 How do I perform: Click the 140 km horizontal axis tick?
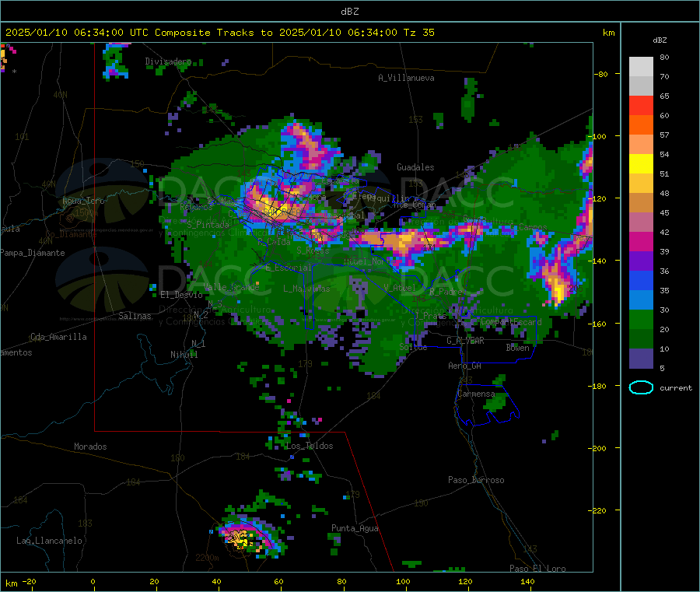527,581
